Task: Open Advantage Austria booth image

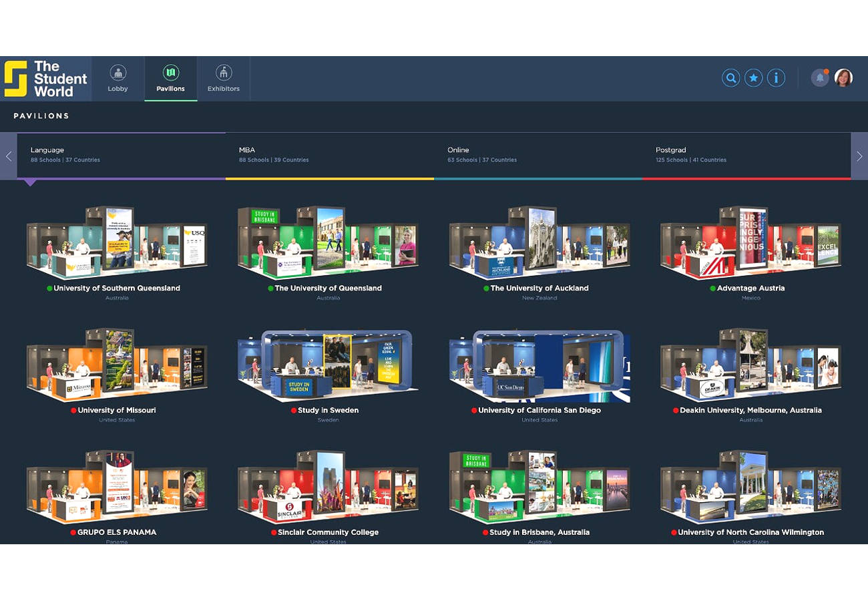Action: 750,243
